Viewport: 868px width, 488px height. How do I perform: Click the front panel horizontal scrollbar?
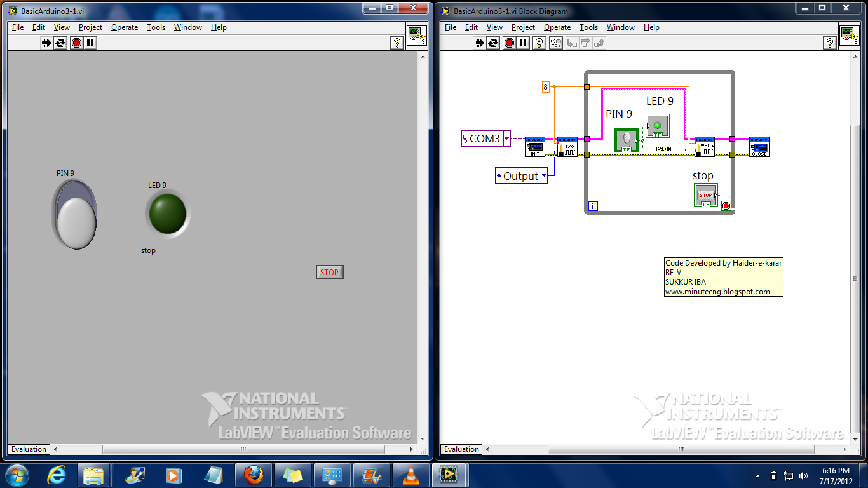coord(243,449)
